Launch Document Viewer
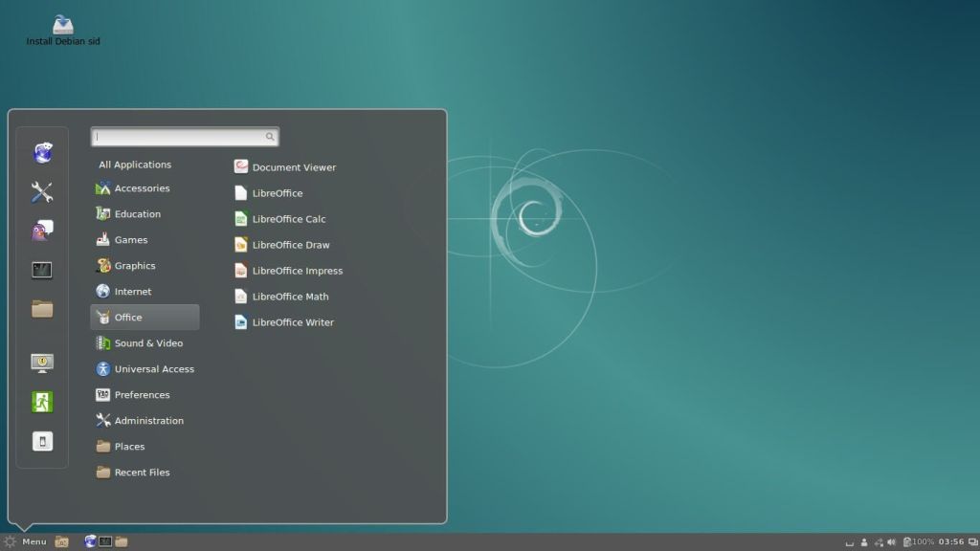980x551 pixels. (285, 166)
